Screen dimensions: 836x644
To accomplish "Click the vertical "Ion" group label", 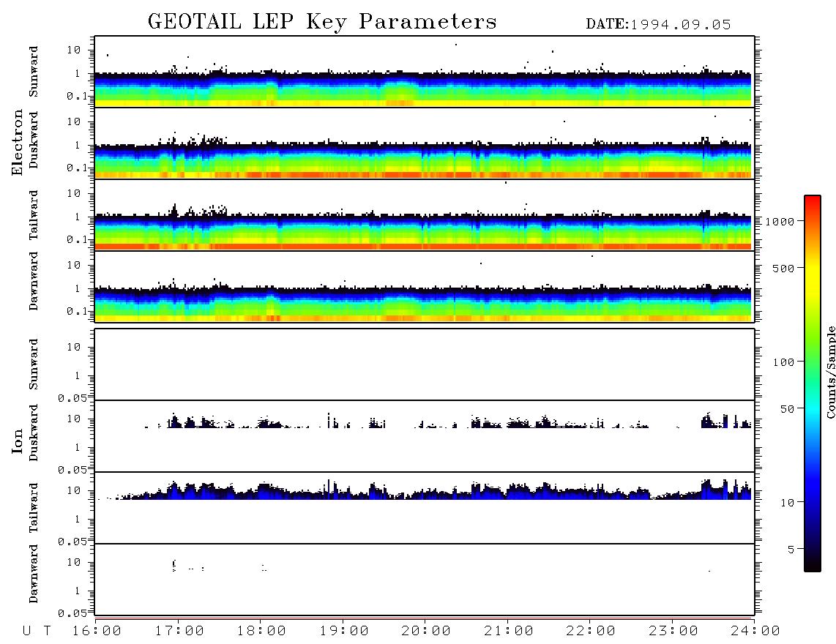I will coord(18,441).
